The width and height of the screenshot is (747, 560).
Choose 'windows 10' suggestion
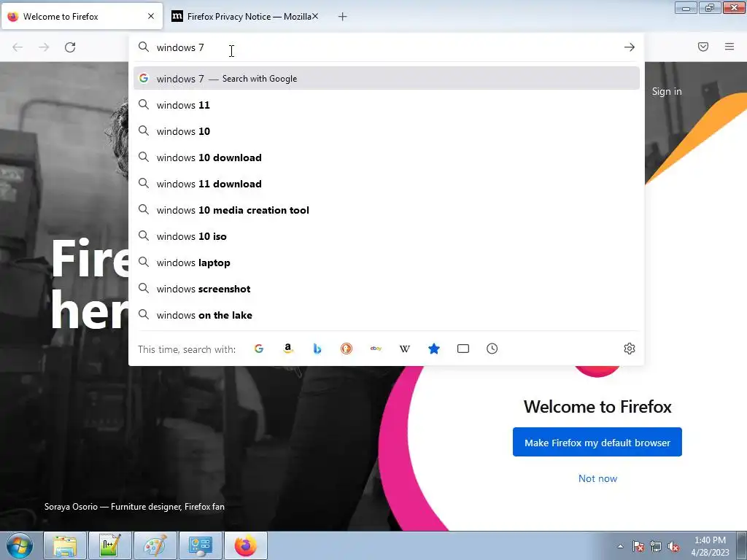pos(387,131)
